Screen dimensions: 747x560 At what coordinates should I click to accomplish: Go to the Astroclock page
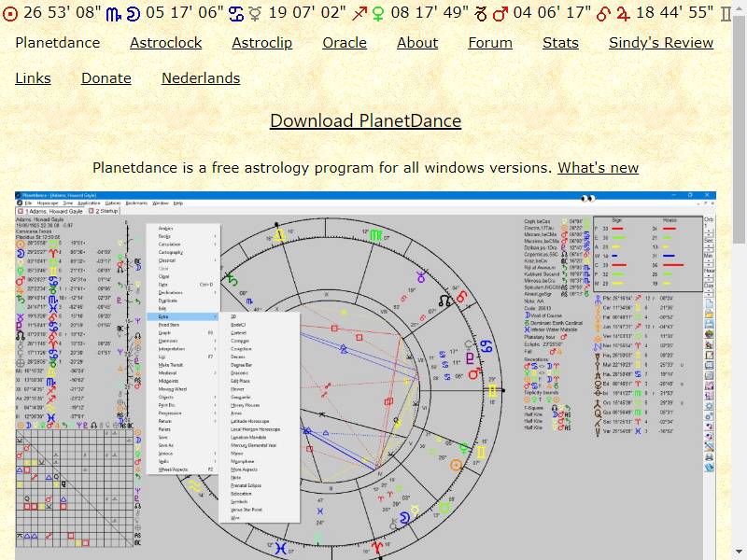pos(166,43)
